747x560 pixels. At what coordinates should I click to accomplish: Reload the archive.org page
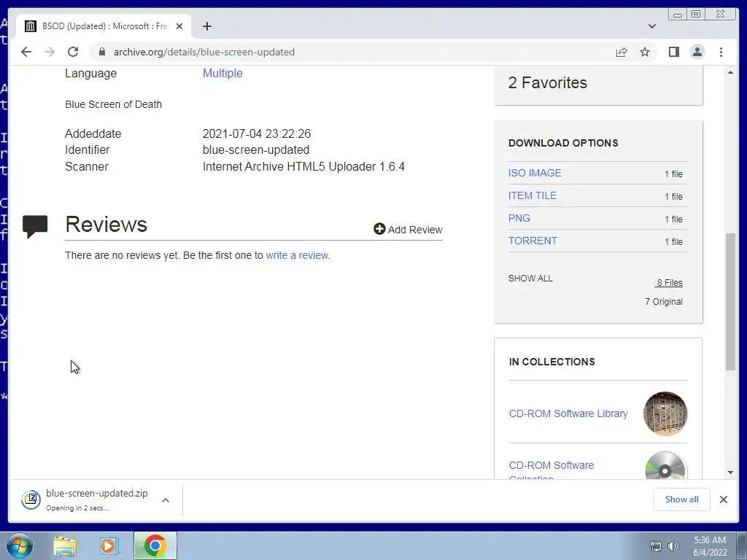click(x=73, y=52)
